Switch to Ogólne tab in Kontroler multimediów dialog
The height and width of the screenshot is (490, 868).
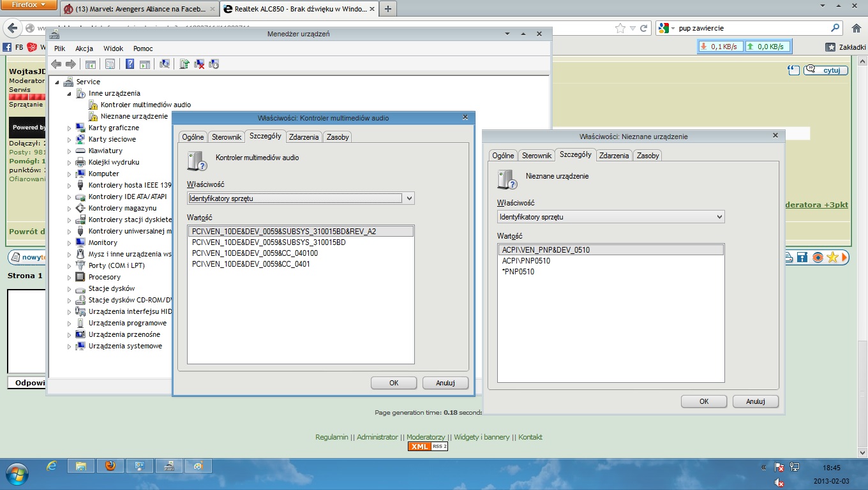tap(193, 137)
